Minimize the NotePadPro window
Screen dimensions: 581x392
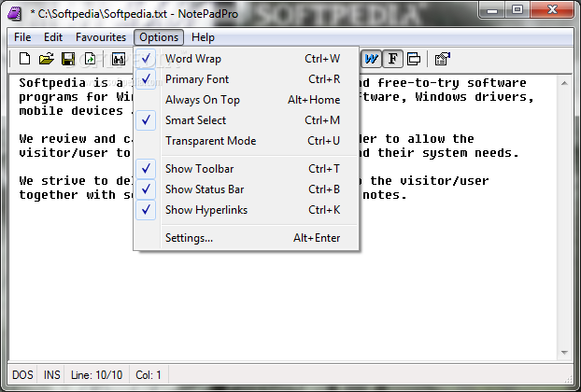click(x=492, y=10)
